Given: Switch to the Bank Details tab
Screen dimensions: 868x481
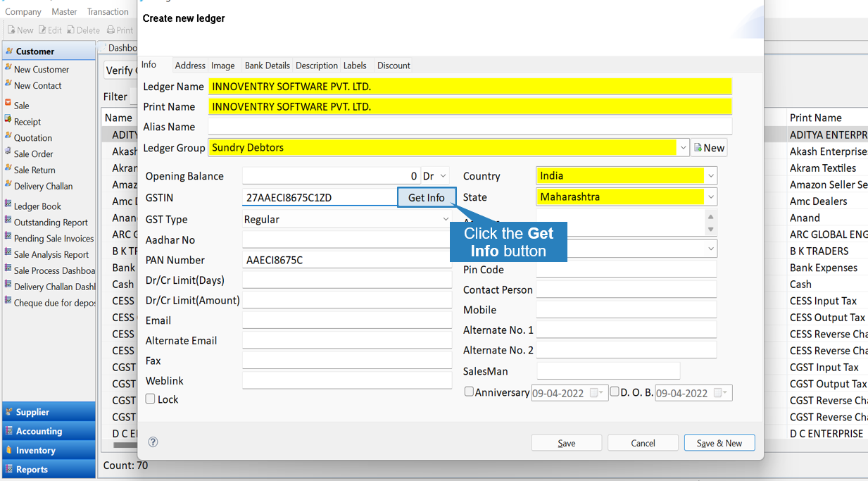Looking at the screenshot, I should coord(268,65).
